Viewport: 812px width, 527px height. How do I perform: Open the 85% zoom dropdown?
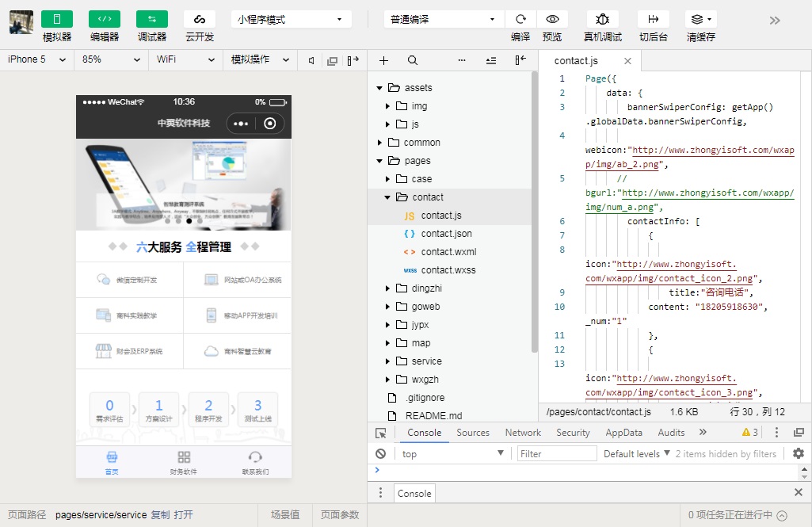112,59
